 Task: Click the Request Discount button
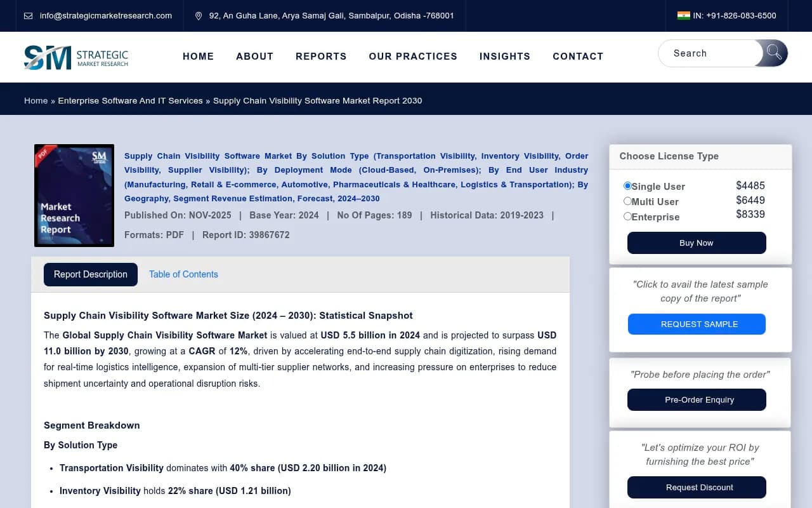point(697,488)
